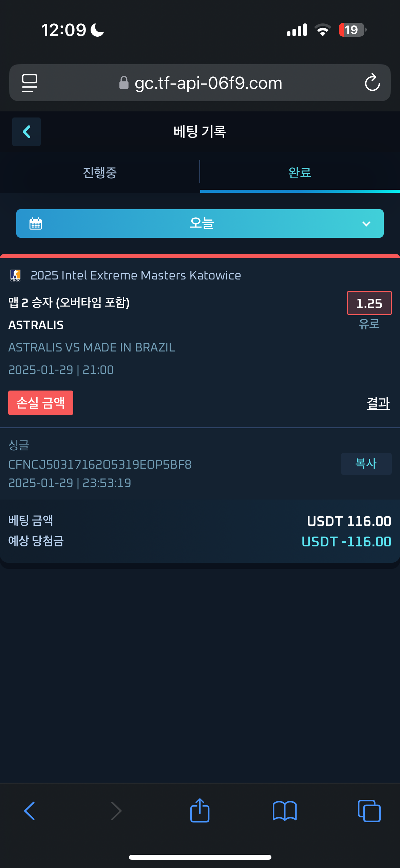The image size is (400, 868).
Task: Select the 완료 tab
Action: [300, 173]
